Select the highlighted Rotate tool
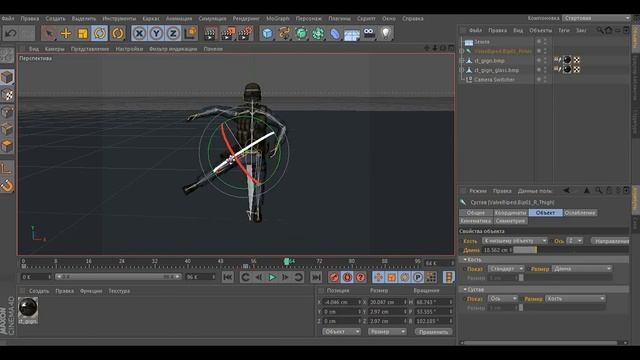Viewport: 640px width, 360px height. point(100,33)
